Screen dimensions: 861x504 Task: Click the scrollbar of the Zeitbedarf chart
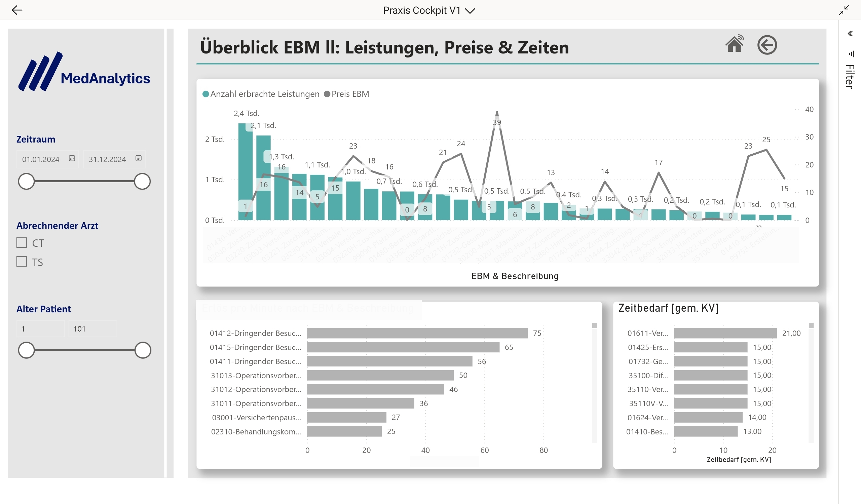point(811,382)
